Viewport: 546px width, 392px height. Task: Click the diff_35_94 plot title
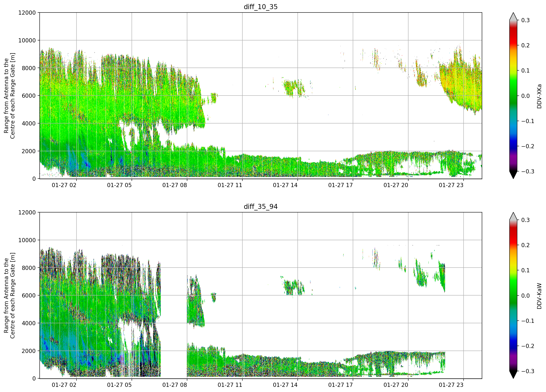261,207
